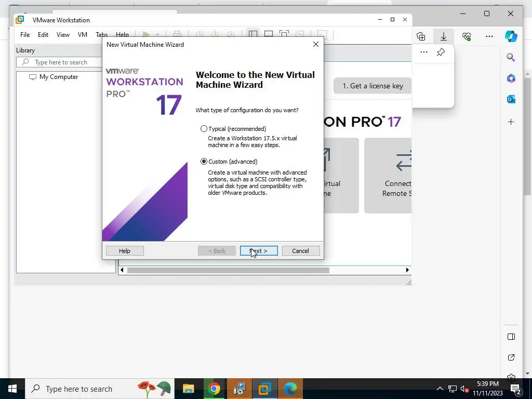This screenshot has width=532, height=399.
Task: Click the taskbar search box
Action: 100,389
